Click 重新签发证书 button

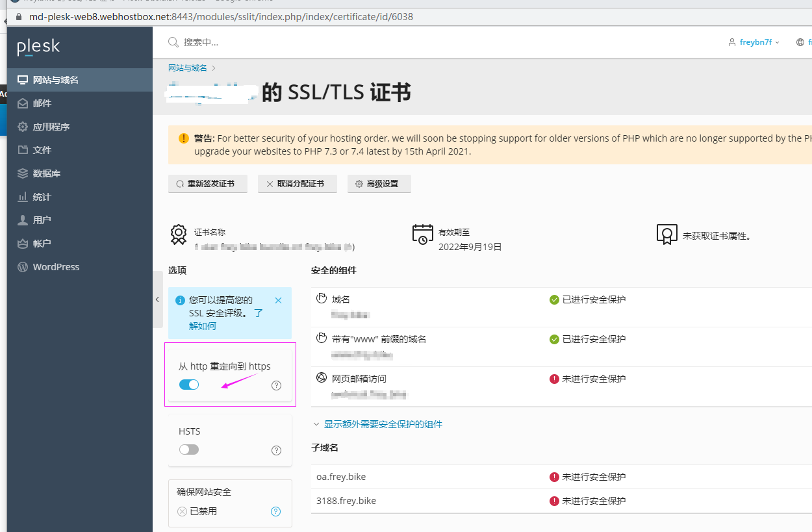(x=207, y=184)
